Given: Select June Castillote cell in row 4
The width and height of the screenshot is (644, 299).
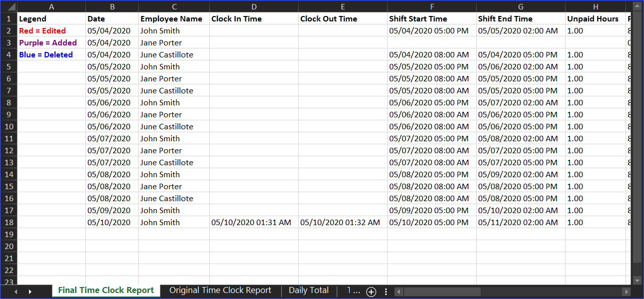Looking at the screenshot, I should coord(174,55).
